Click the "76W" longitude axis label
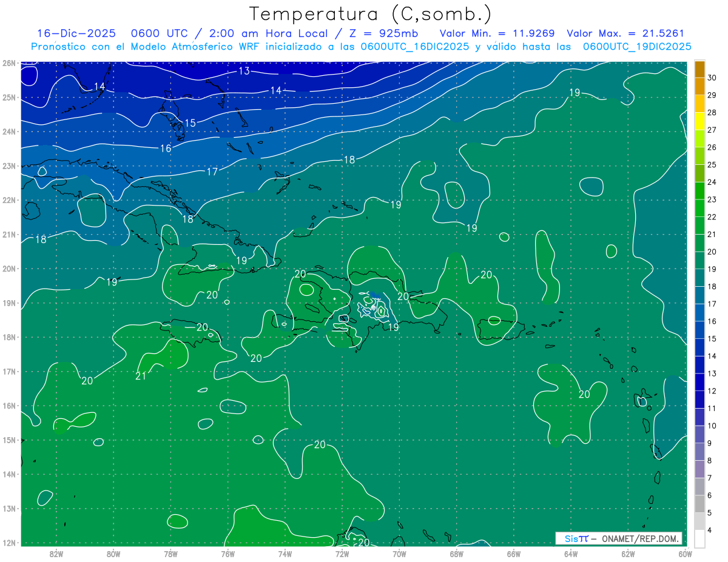 click(x=228, y=554)
